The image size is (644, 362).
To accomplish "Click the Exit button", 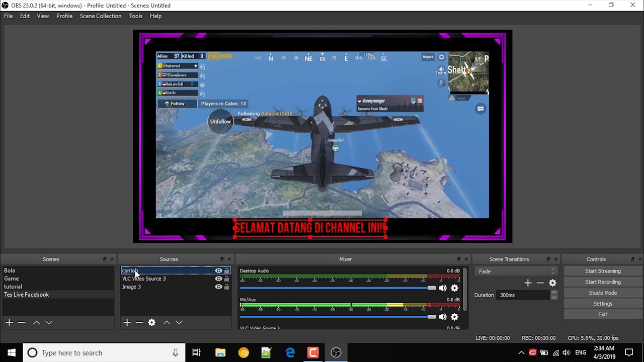I will (603, 314).
